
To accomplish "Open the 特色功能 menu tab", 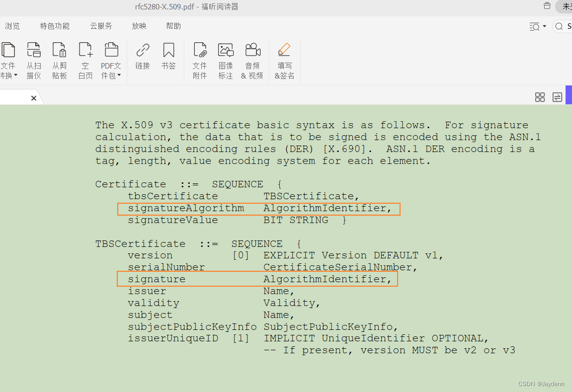I will point(55,26).
